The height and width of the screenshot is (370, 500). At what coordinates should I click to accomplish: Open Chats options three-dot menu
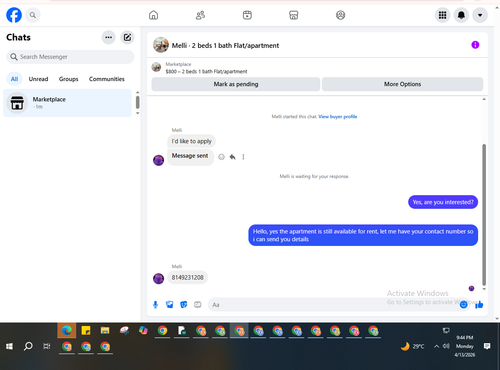pos(109,37)
